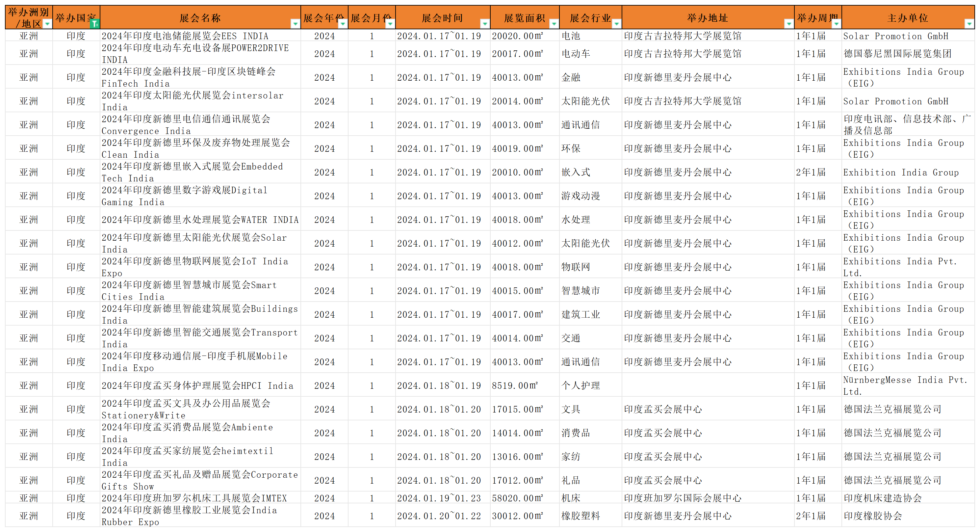Select industry cell 橡胶塑料
The width and height of the screenshot is (980, 532).
(590, 516)
